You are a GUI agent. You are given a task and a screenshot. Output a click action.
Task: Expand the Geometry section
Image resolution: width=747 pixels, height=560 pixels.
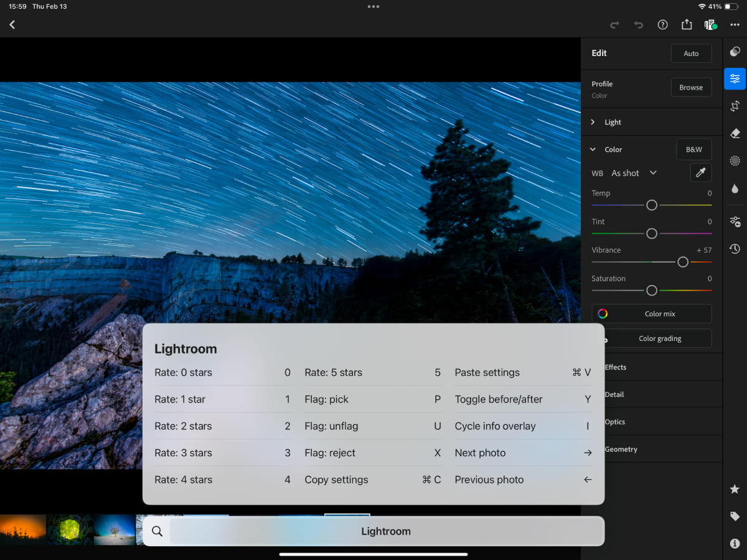point(663,449)
